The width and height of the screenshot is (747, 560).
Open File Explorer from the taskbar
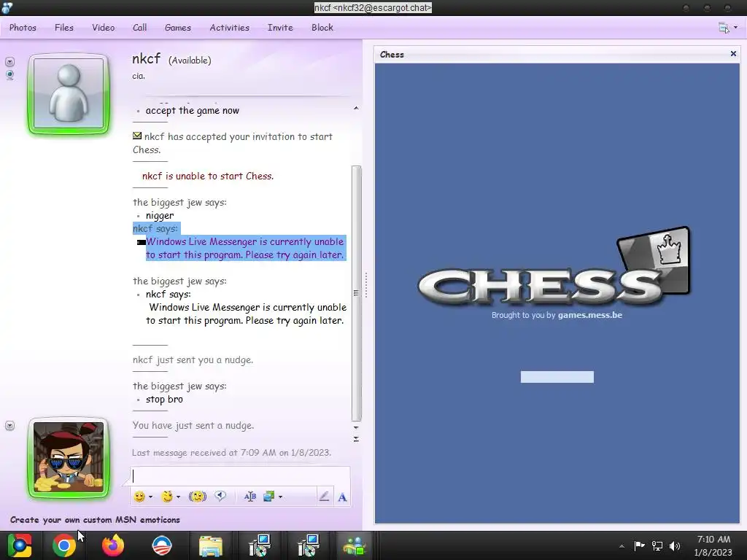(211, 545)
